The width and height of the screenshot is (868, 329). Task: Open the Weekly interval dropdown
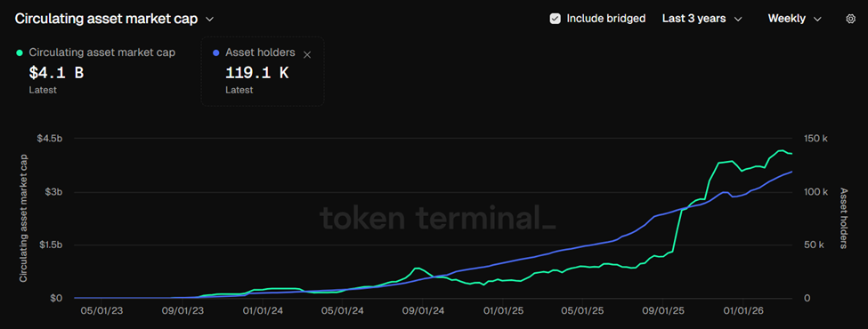pos(794,19)
